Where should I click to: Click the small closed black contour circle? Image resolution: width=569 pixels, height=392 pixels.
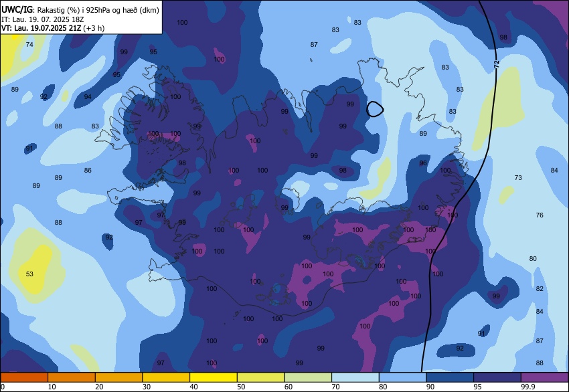coord(375,109)
